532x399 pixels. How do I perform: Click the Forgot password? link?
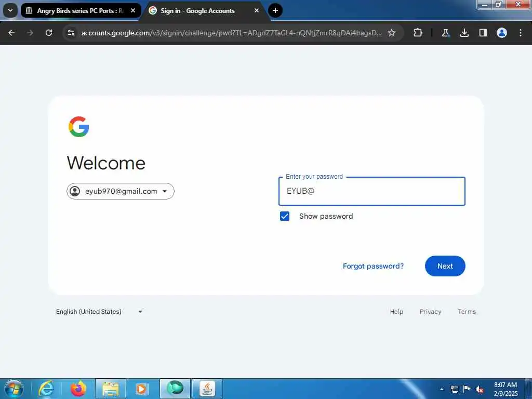[x=373, y=266]
